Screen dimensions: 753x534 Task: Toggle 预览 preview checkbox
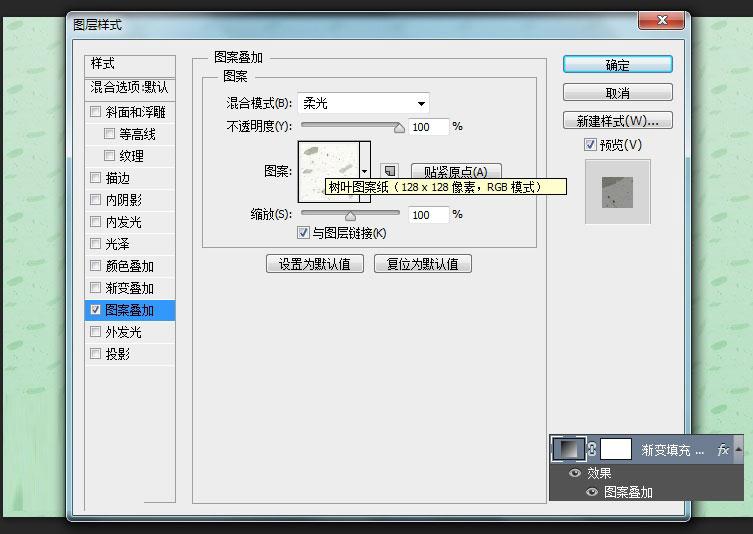coord(590,145)
